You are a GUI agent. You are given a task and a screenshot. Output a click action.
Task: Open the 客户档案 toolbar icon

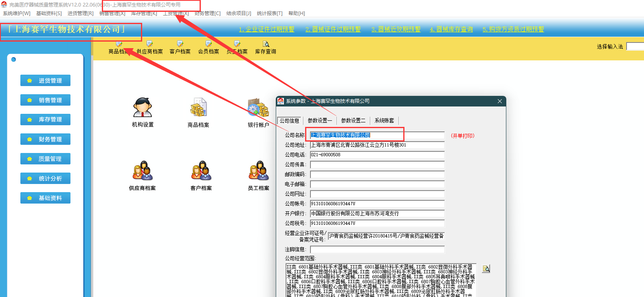(180, 47)
